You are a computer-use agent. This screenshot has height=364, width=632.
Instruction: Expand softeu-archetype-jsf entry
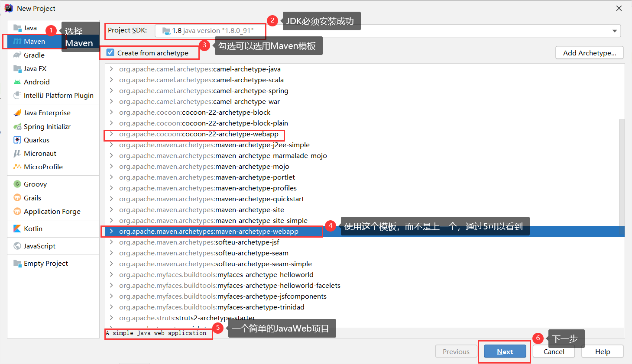point(111,242)
